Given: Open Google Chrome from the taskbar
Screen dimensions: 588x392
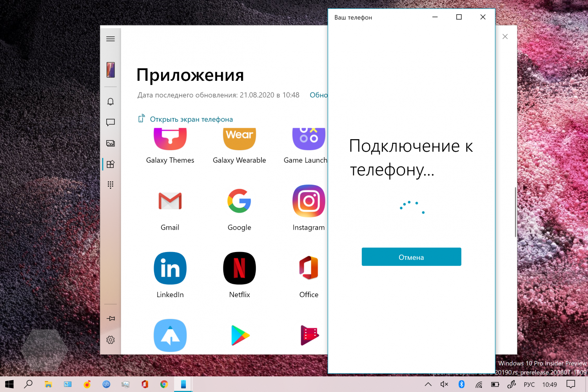Looking at the screenshot, I should tap(164, 384).
